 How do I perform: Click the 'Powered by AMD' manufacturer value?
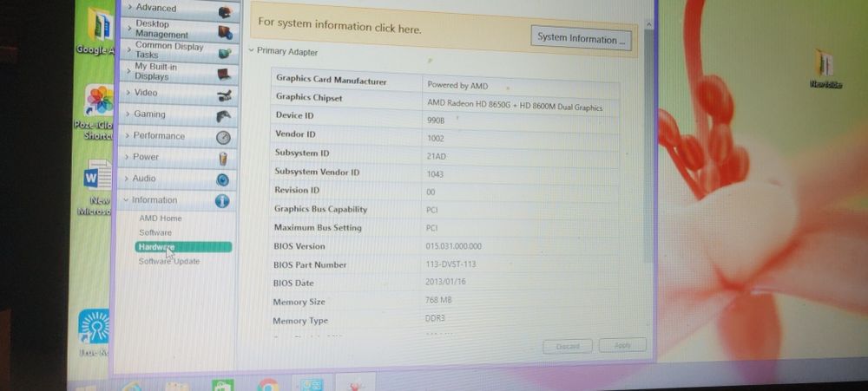pyautogui.click(x=457, y=85)
